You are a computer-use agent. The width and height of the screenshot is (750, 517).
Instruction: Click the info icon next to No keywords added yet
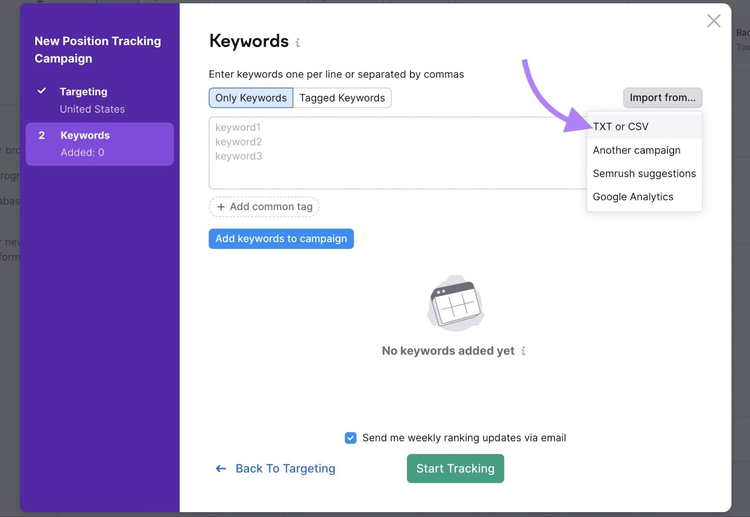(523, 351)
